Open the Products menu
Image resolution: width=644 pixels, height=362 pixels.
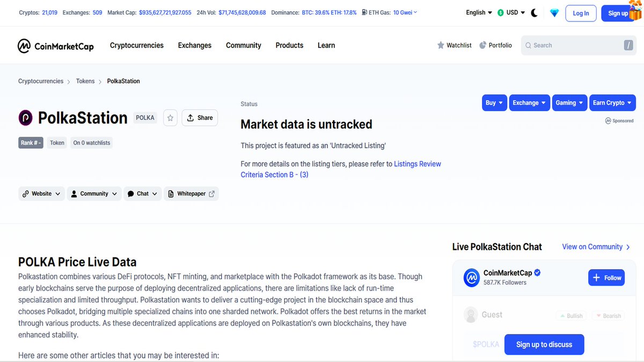[289, 46]
